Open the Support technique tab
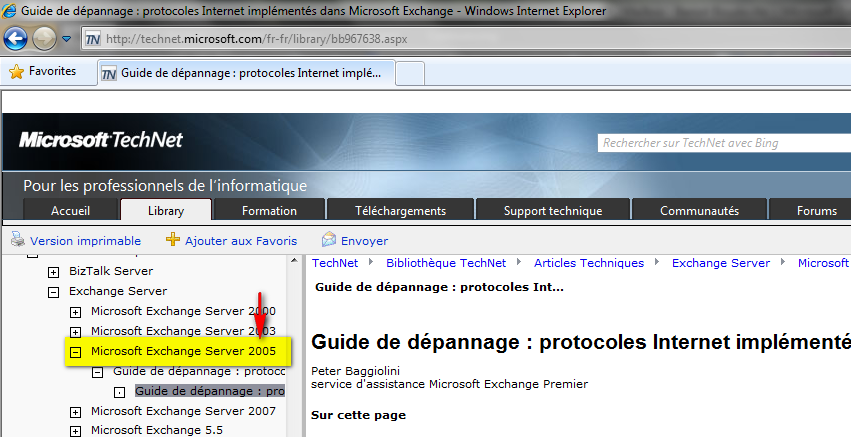The width and height of the screenshot is (851, 437). coord(553,211)
